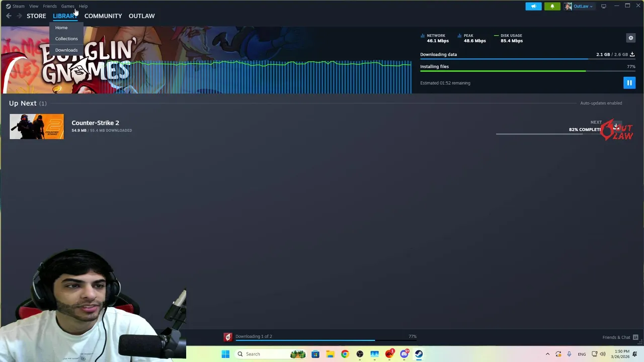The image size is (644, 362).
Task: Open OBS Studio from taskbar
Action: [360, 354]
